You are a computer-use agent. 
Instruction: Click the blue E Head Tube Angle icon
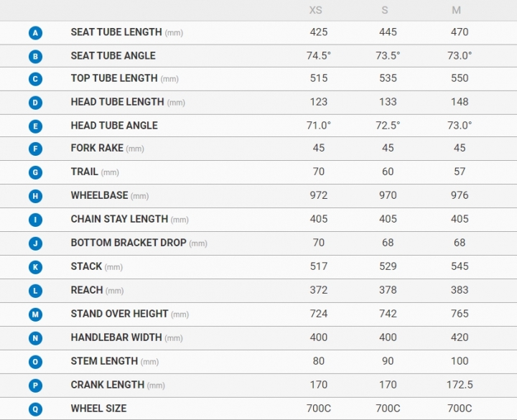(35, 126)
